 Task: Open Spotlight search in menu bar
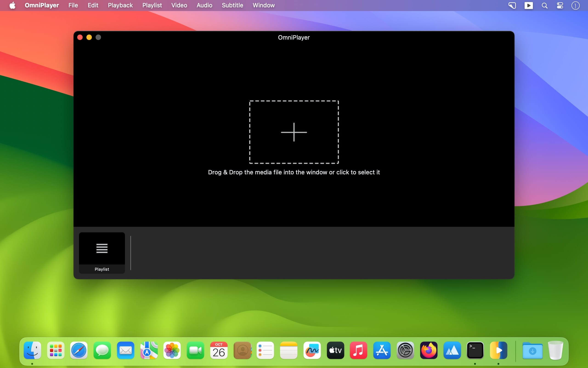pos(545,5)
